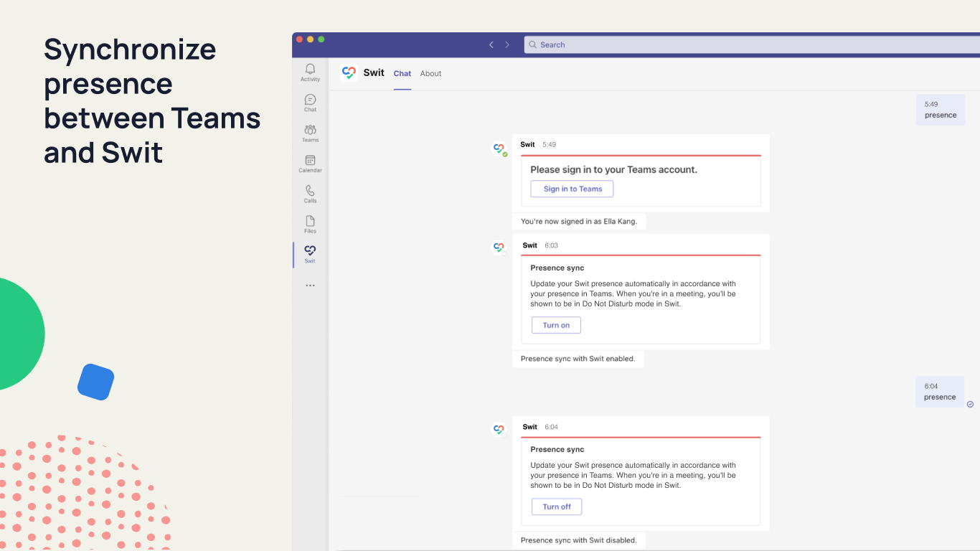Click Swit avatar on 6:04 message

[x=499, y=430]
